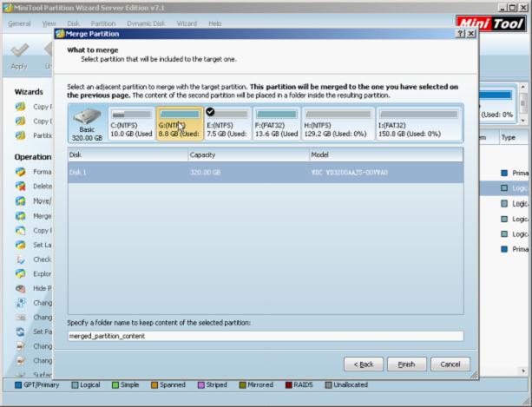Close the Merge Partition dialog

(x=471, y=34)
